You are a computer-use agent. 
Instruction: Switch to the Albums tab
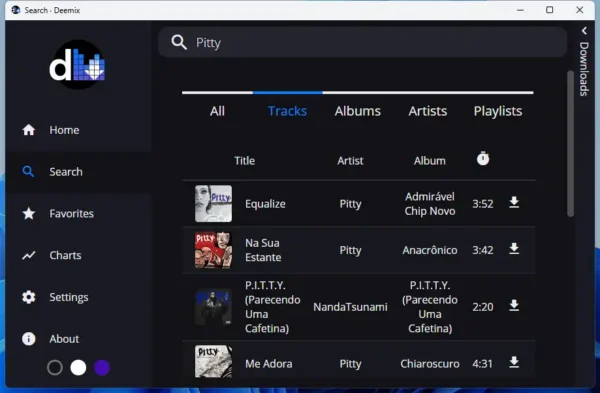click(x=358, y=111)
